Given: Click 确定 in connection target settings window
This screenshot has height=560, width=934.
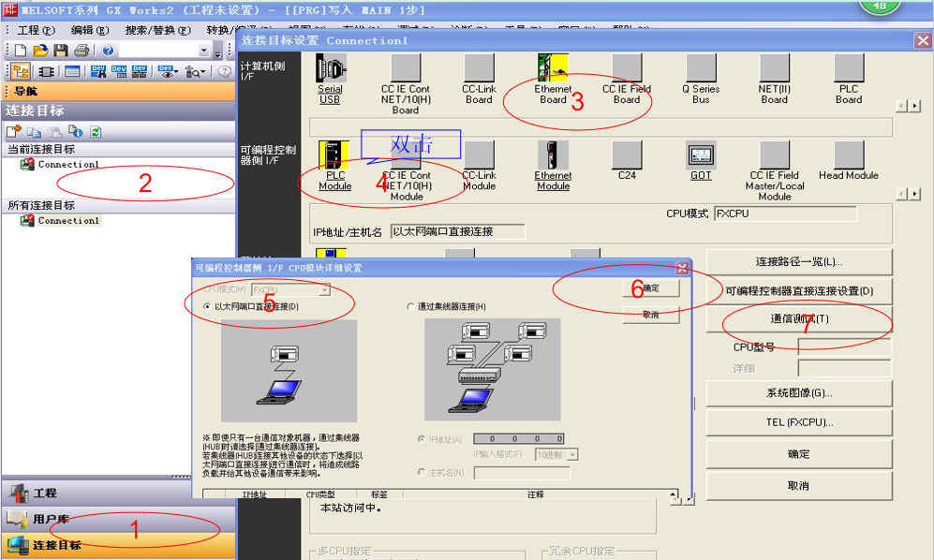Looking at the screenshot, I should pyautogui.click(x=799, y=454).
